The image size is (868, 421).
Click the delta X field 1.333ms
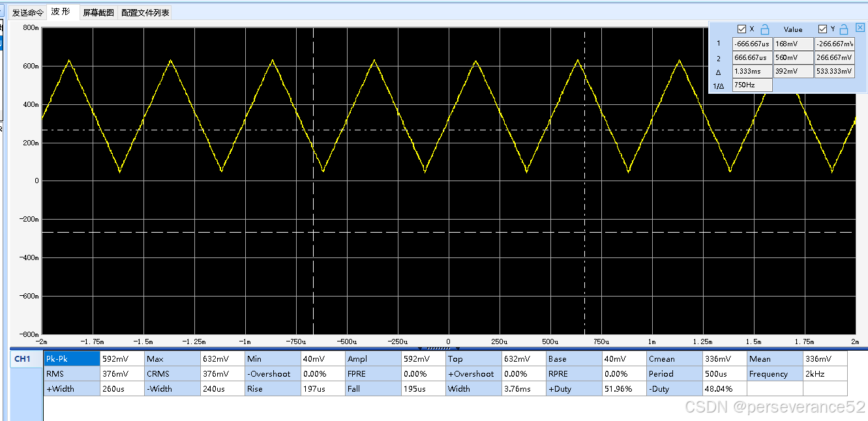[x=753, y=71]
